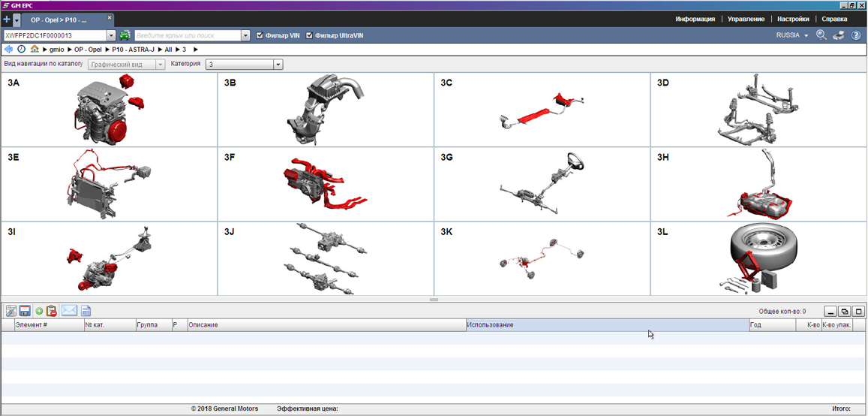868x416 pixels.
Task: Click P10 - ASTRA-J in the breadcrumb
Action: [x=133, y=50]
